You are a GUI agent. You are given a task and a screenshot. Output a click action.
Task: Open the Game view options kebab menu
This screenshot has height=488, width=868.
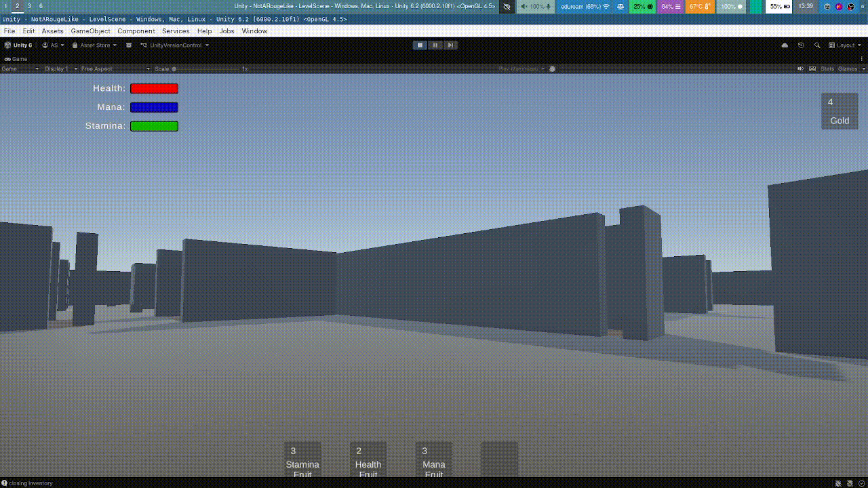tap(863, 60)
